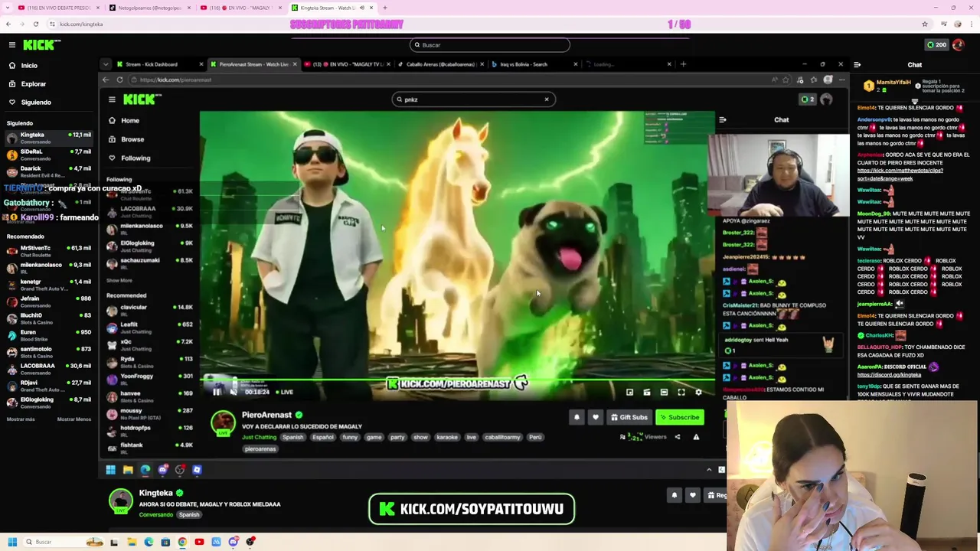Open inner Kick hamburger menu
Viewport: 980px width, 551px height.
(112, 99)
